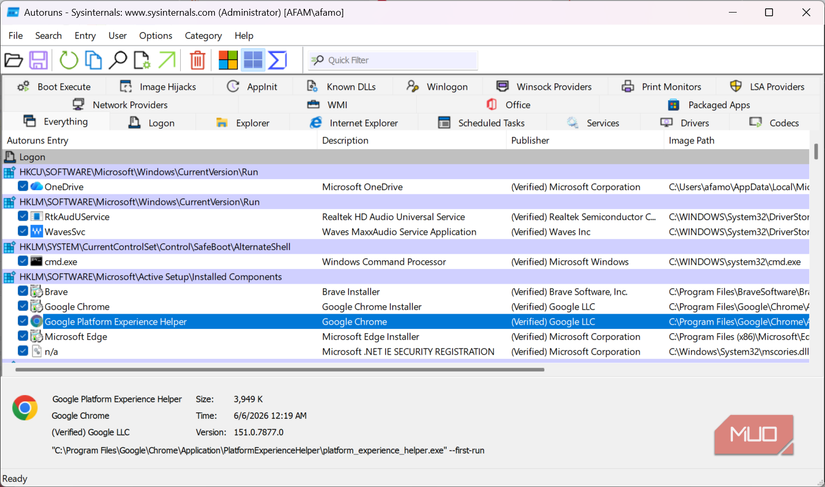Image resolution: width=825 pixels, height=487 pixels.
Task: Click the Microsoft Edge installer entry icon
Action: click(x=36, y=337)
